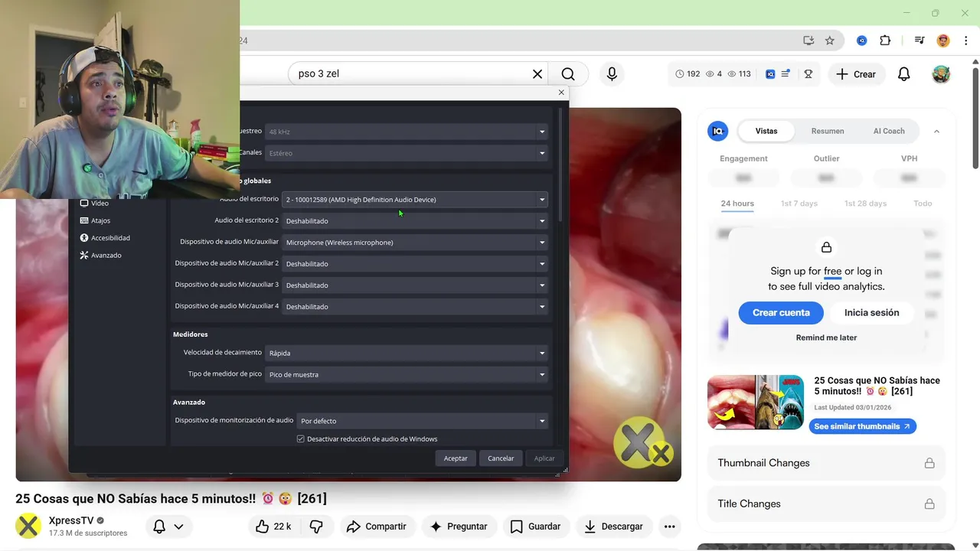Image resolution: width=980 pixels, height=551 pixels.
Task: Click the Crear button in YouTube header
Action: [x=856, y=74]
